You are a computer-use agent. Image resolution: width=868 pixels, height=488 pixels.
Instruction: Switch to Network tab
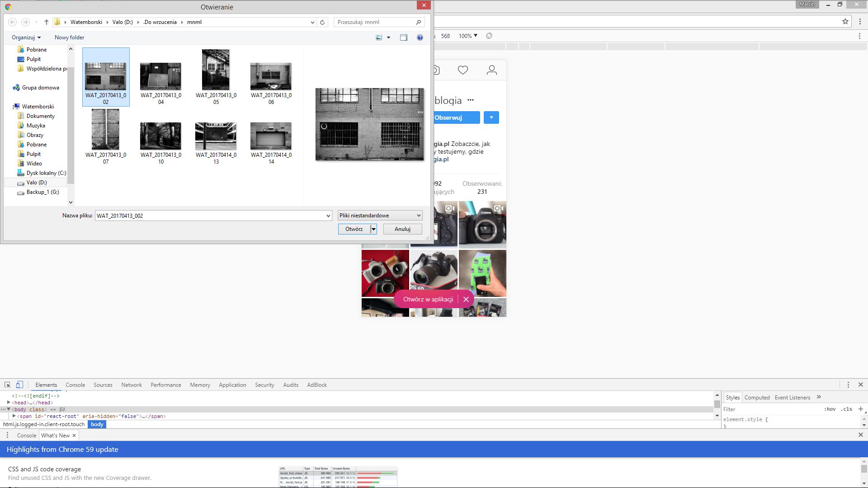(x=132, y=385)
